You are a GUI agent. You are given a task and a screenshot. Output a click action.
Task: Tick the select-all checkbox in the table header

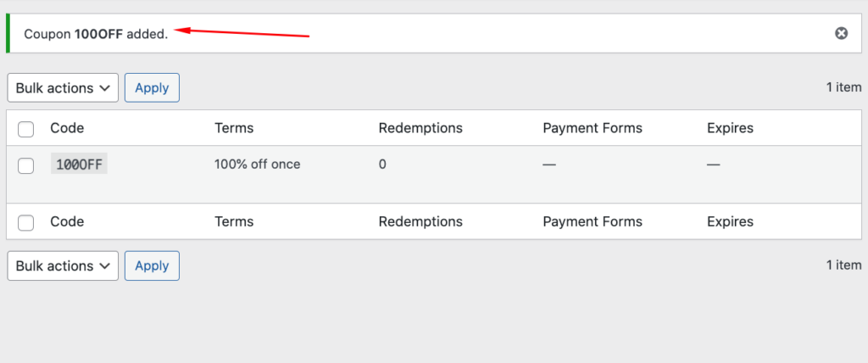point(26,129)
